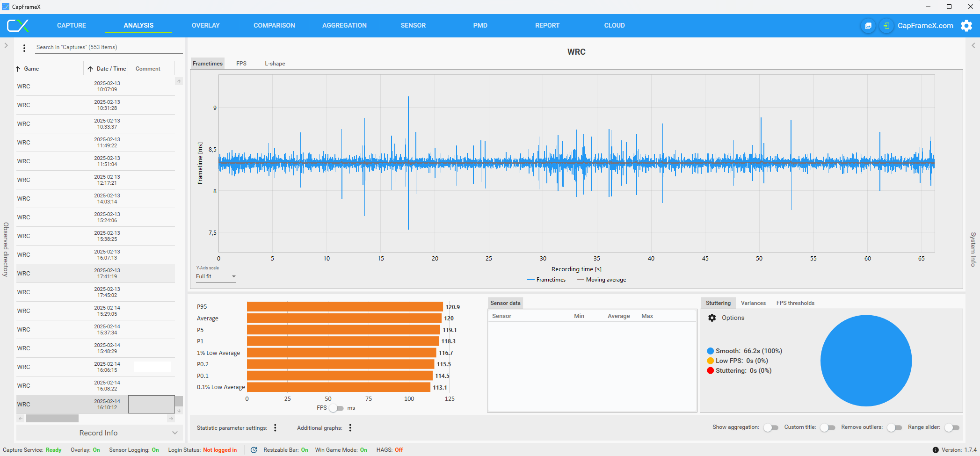Image resolution: width=980 pixels, height=456 pixels.
Task: Open Additional graphs three-dot menu
Action: pos(350,428)
